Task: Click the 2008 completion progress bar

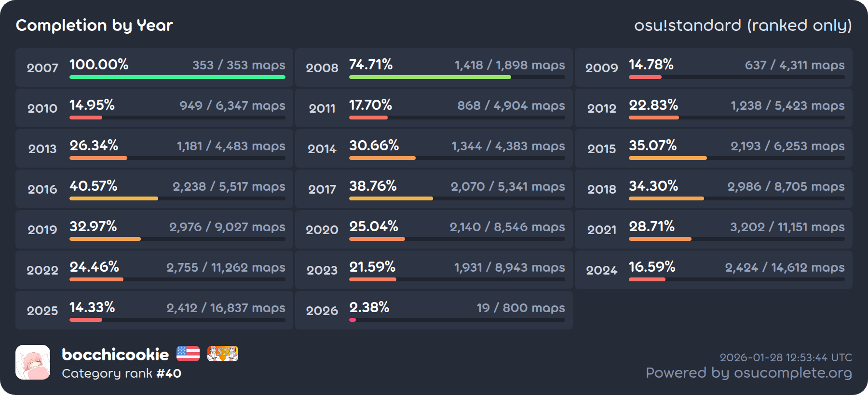Action: (x=457, y=77)
